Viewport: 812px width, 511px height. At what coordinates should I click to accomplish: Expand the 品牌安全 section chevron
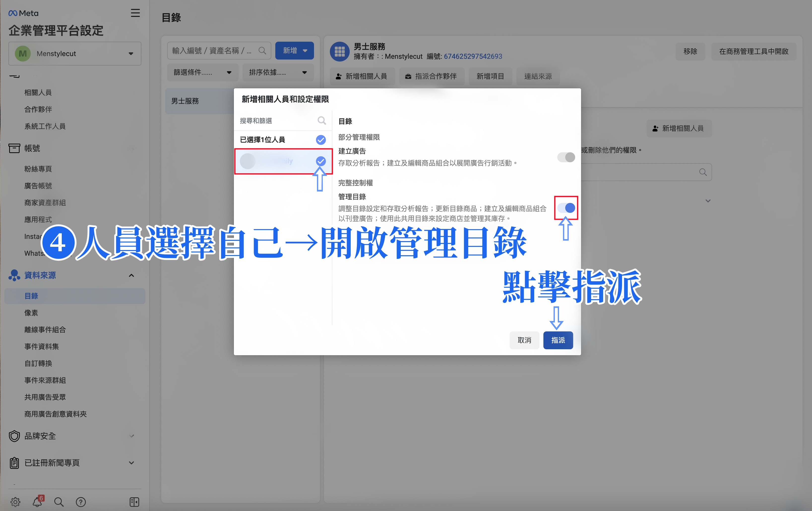pyautogui.click(x=131, y=436)
